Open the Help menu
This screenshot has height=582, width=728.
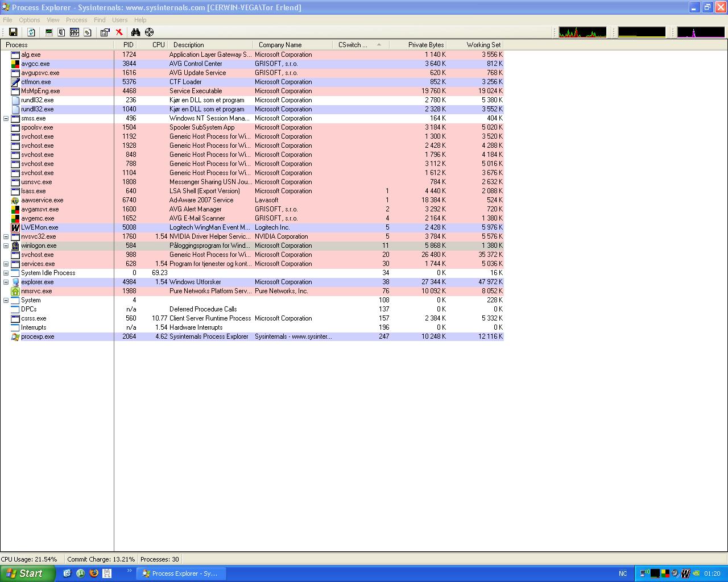(140, 20)
